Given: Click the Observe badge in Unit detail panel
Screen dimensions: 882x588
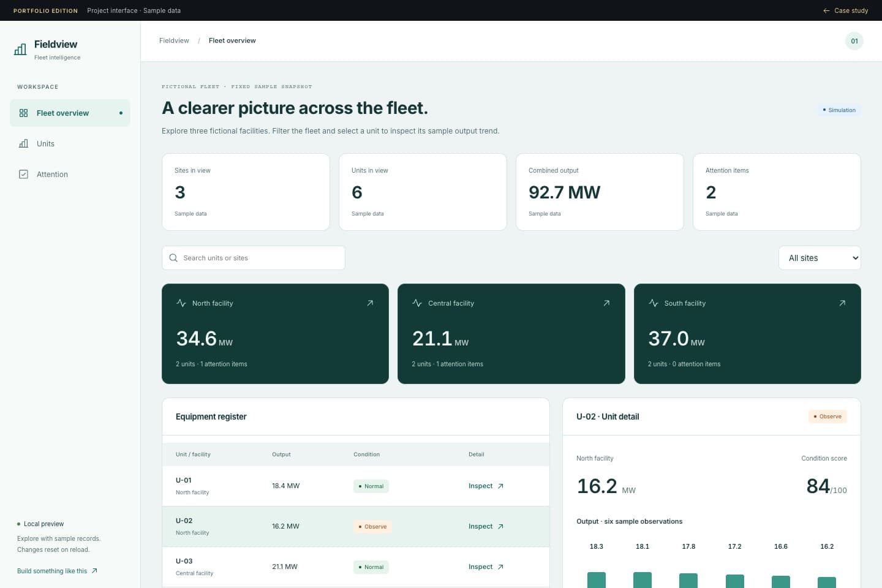Looking at the screenshot, I should 827,417.
